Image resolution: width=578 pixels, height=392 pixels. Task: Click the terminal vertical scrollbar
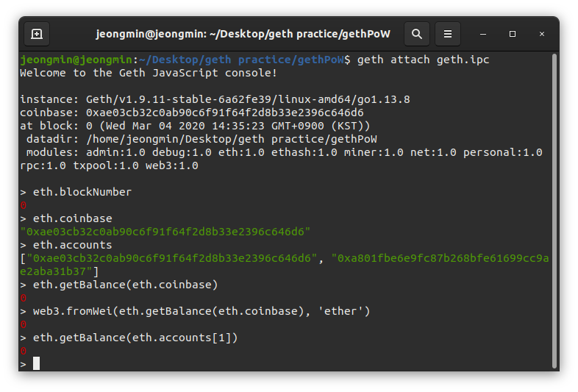[x=554, y=211]
